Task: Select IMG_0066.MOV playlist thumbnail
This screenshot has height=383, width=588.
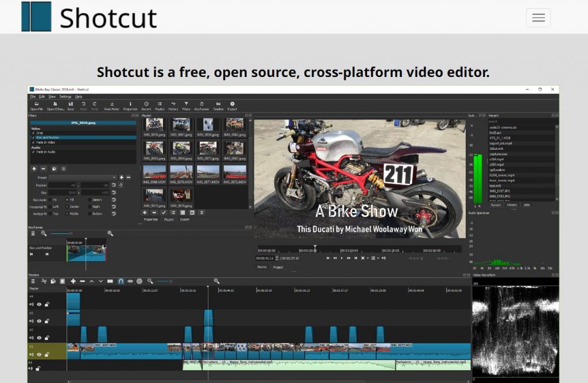Action: click(154, 175)
